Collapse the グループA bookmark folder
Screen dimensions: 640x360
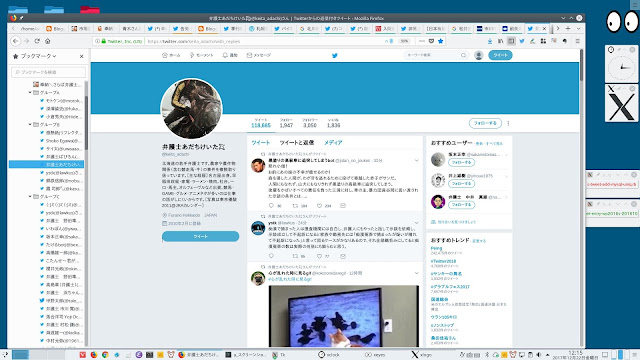pyautogui.click(x=30, y=93)
